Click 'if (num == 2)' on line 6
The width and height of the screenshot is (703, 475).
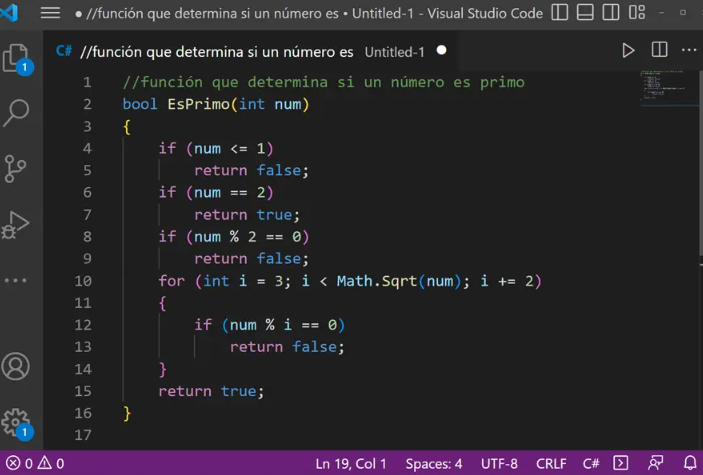point(216,192)
